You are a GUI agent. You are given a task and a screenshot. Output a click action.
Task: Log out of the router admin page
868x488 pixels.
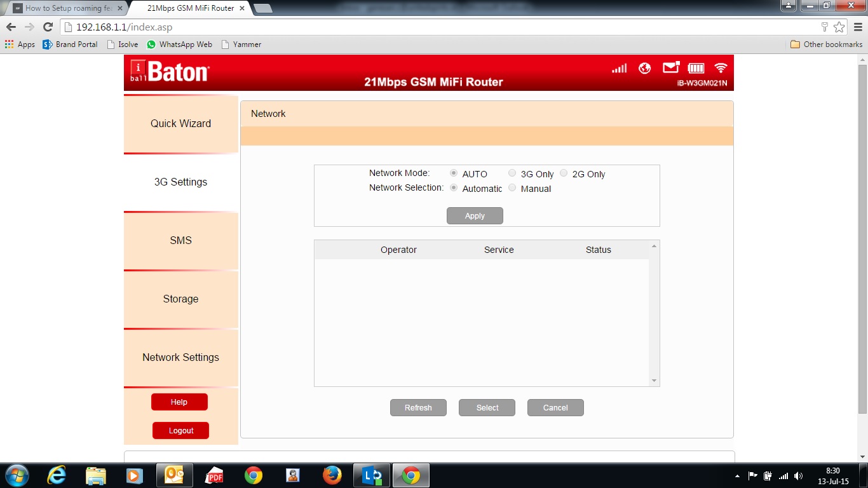180,431
